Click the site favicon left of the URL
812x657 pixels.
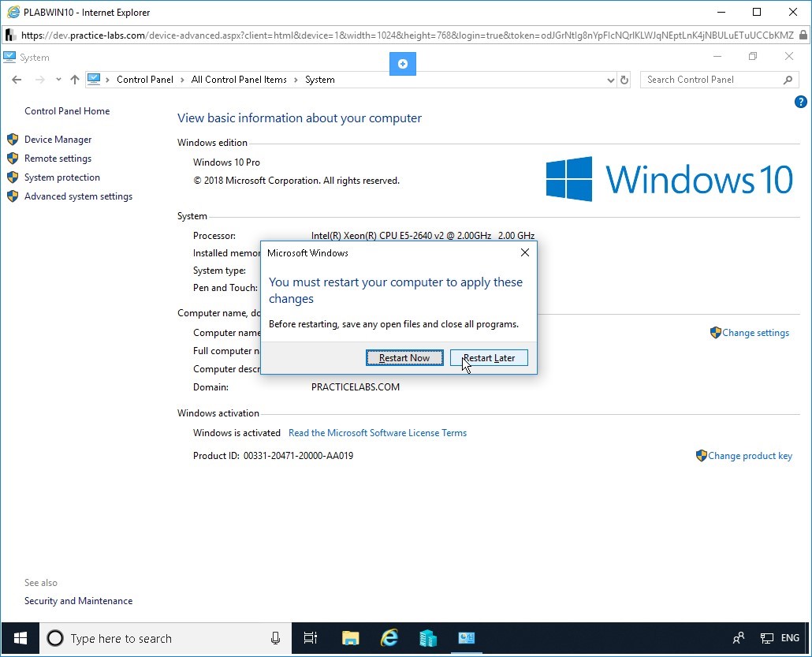tap(9, 35)
